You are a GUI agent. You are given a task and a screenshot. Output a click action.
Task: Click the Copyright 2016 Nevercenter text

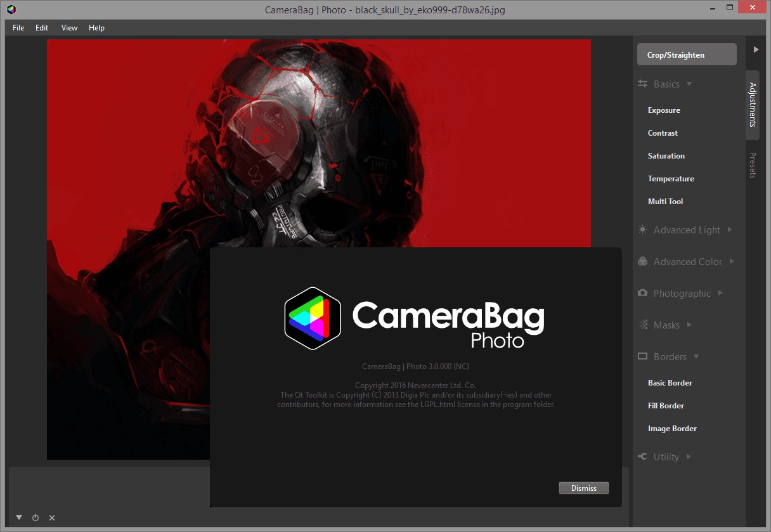[415, 385]
